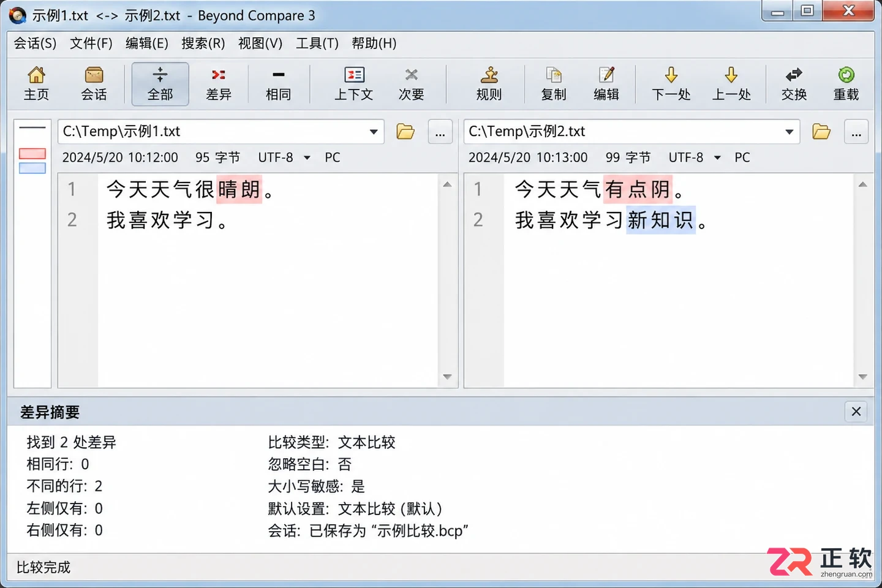Click the 找到 2 处差异 summary text
The width and height of the screenshot is (882, 588).
[x=71, y=442]
